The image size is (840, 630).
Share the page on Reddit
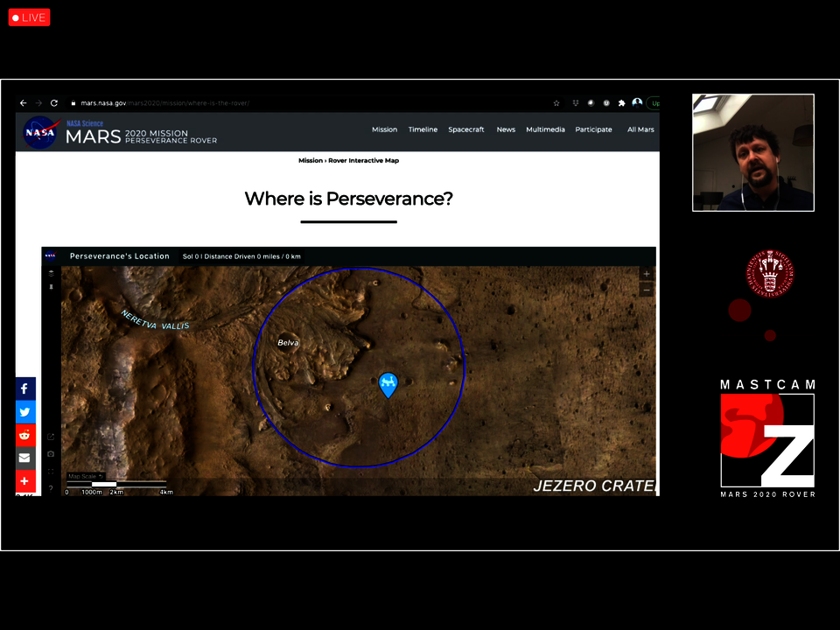click(24, 435)
